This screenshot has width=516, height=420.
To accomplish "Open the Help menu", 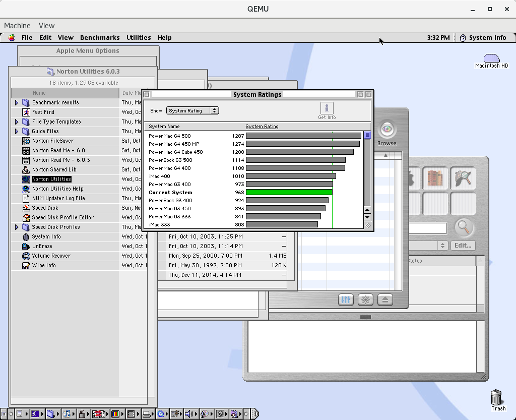I will [x=165, y=37].
